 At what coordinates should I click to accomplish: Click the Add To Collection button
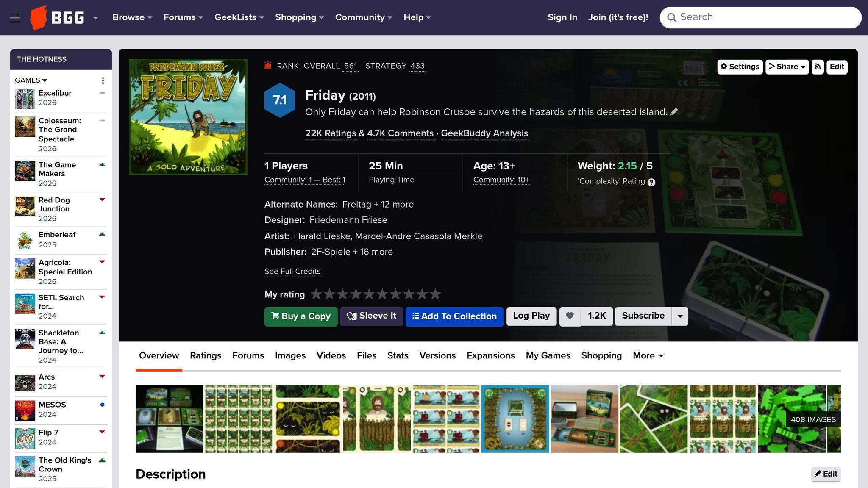point(454,316)
